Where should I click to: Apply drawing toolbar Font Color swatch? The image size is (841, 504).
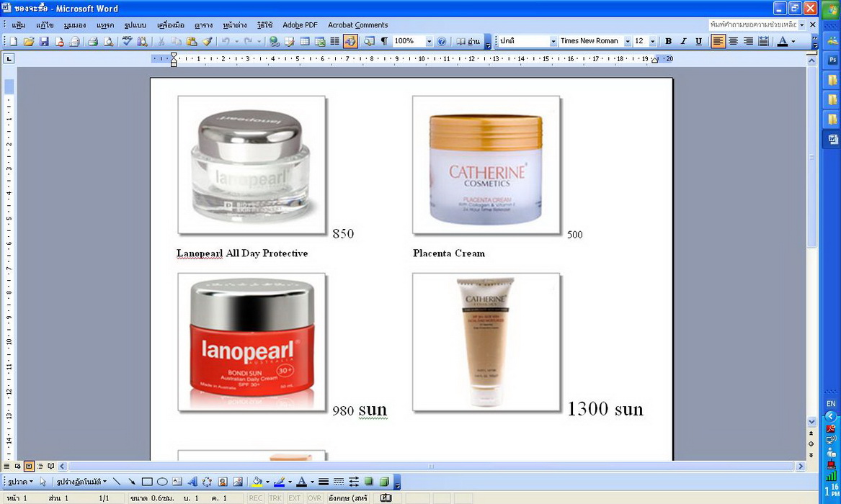301,482
